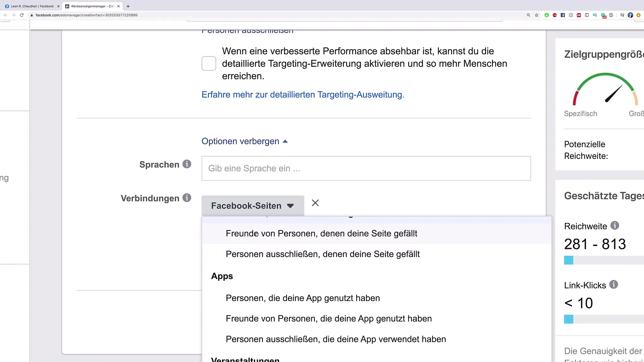The height and width of the screenshot is (362, 644).
Task: Click the Zielgruppengröße gauge meter
Action: click(x=605, y=89)
